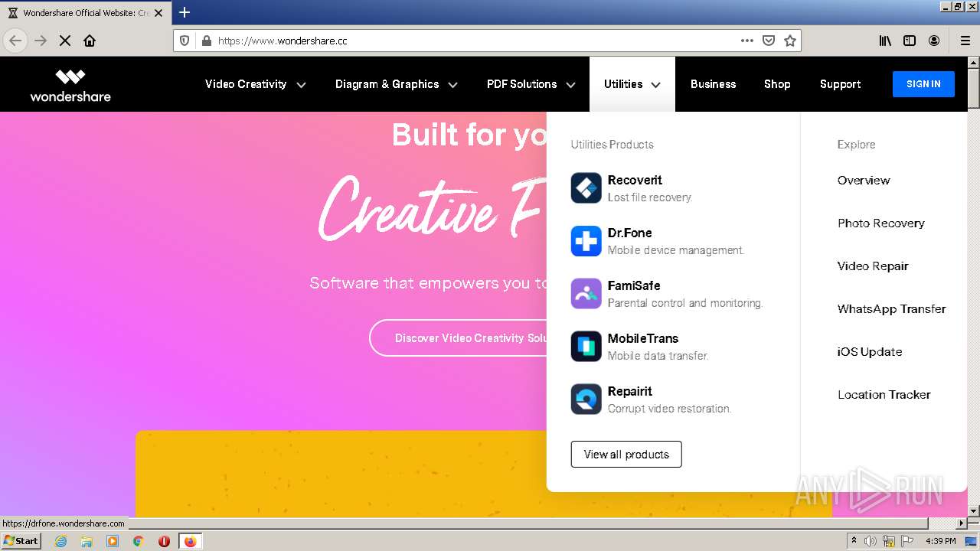Select the Wondershare Official Website tab
980x551 pixels.
pyautogui.click(x=86, y=13)
